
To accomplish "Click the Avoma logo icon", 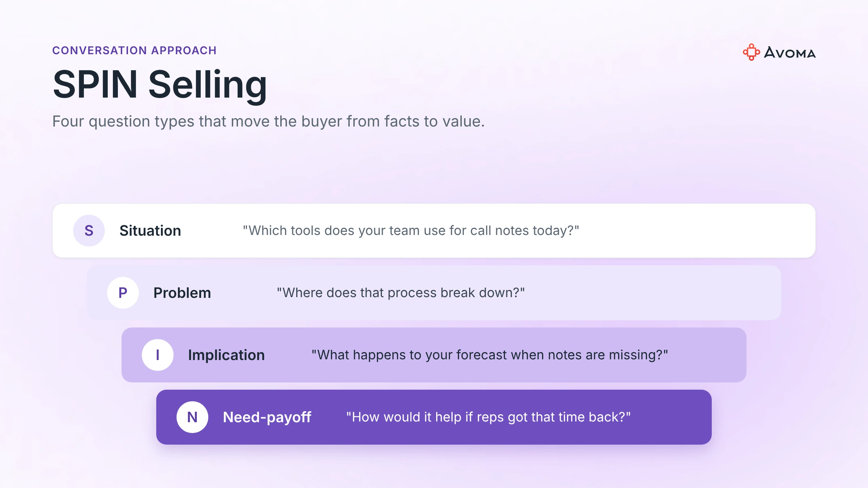I will pyautogui.click(x=751, y=52).
